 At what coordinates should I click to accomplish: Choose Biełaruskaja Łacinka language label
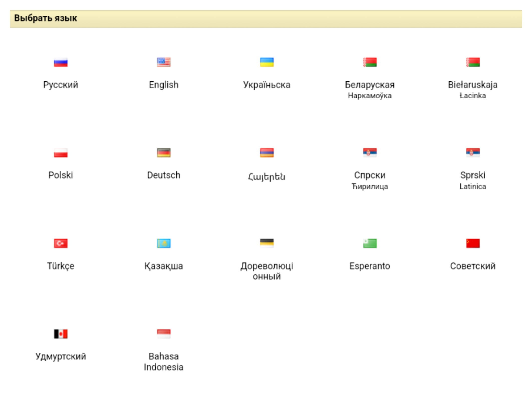473,89
